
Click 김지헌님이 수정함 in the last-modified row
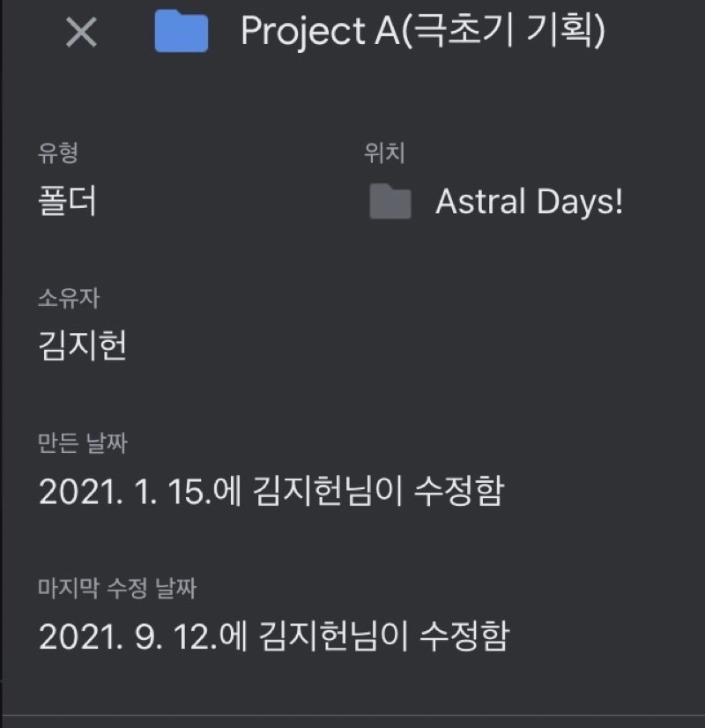click(382, 635)
